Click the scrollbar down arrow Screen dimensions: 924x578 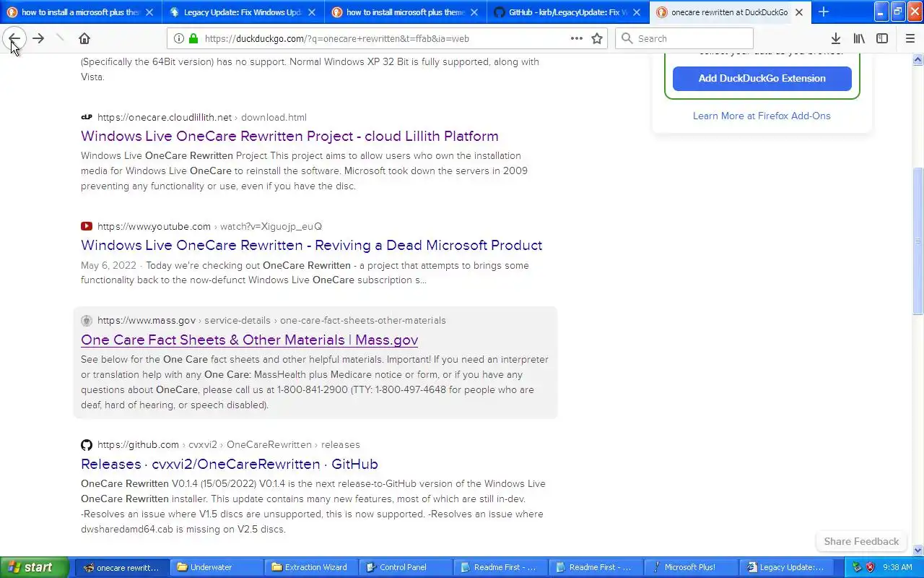[918, 550]
